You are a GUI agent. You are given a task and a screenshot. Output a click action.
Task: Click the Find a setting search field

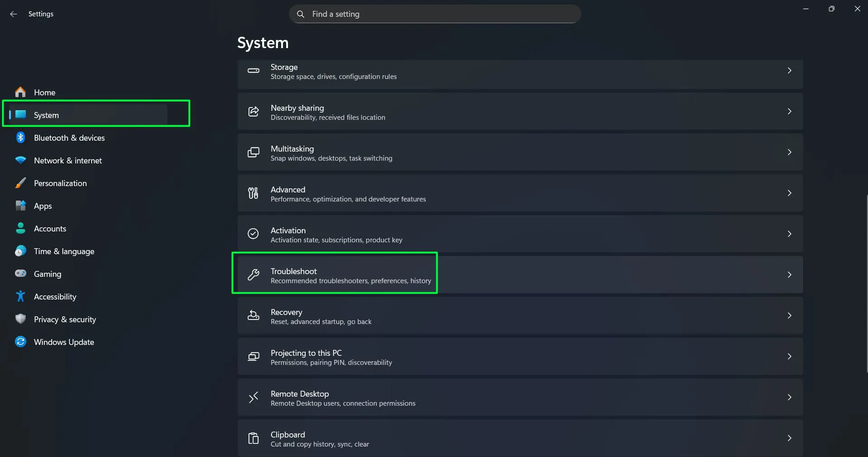434,14
